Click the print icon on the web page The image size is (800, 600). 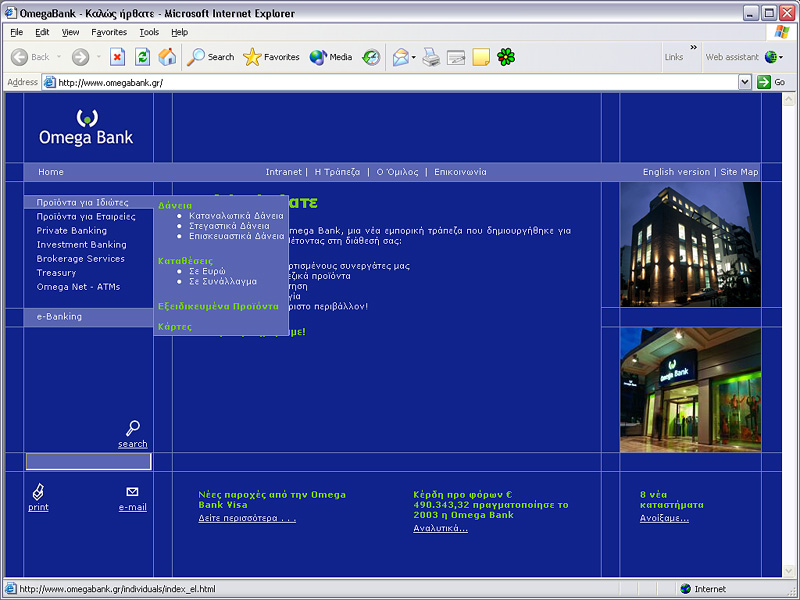pos(38,492)
